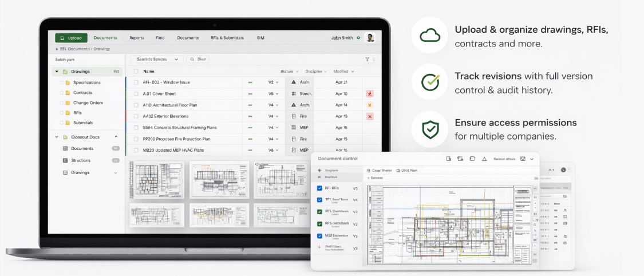This screenshot has height=276, width=644.
Task: Open the V5 version dropdown on A.01 Cover Sheet row
Action: tap(273, 94)
